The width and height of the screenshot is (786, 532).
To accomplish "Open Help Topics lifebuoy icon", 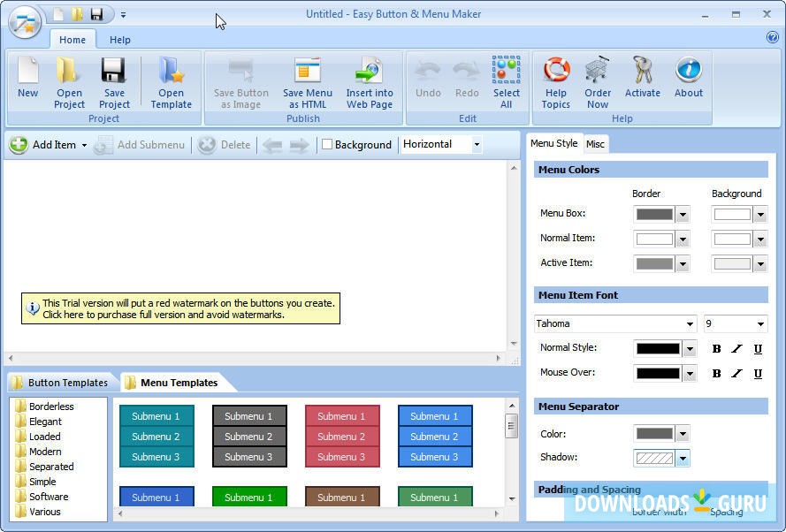I will 555,72.
